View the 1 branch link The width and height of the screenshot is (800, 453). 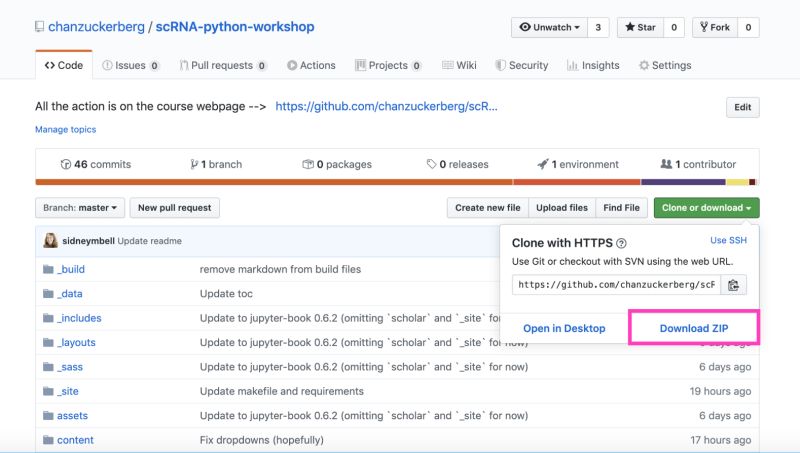click(x=216, y=164)
